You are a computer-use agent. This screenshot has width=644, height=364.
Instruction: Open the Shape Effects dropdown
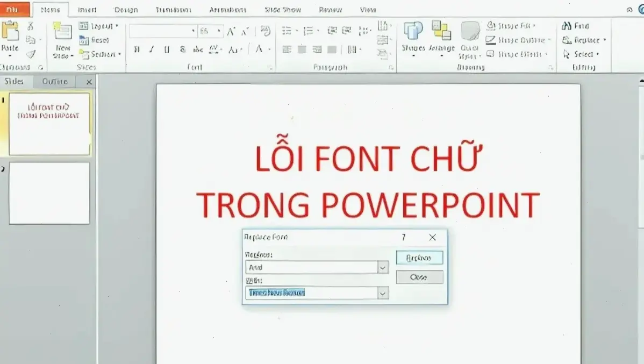(x=517, y=54)
